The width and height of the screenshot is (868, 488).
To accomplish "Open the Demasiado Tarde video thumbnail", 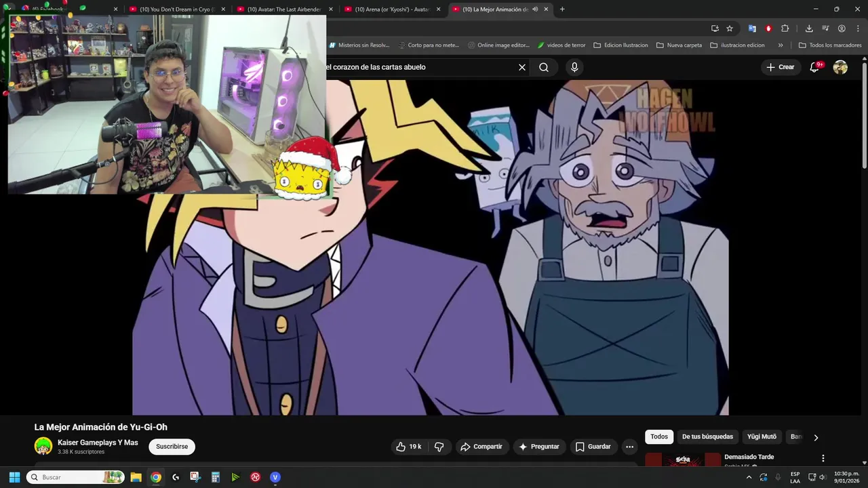I will pos(682,460).
